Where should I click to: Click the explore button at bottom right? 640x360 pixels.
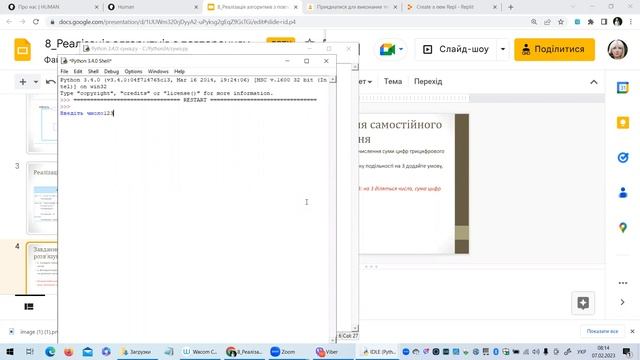pos(583,303)
